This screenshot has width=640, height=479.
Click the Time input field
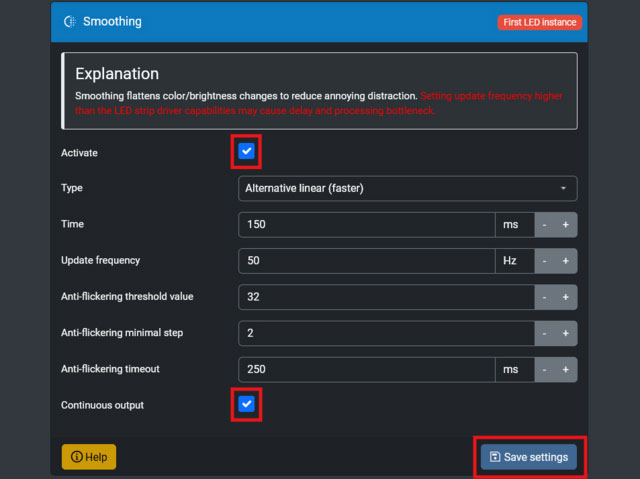click(366, 225)
